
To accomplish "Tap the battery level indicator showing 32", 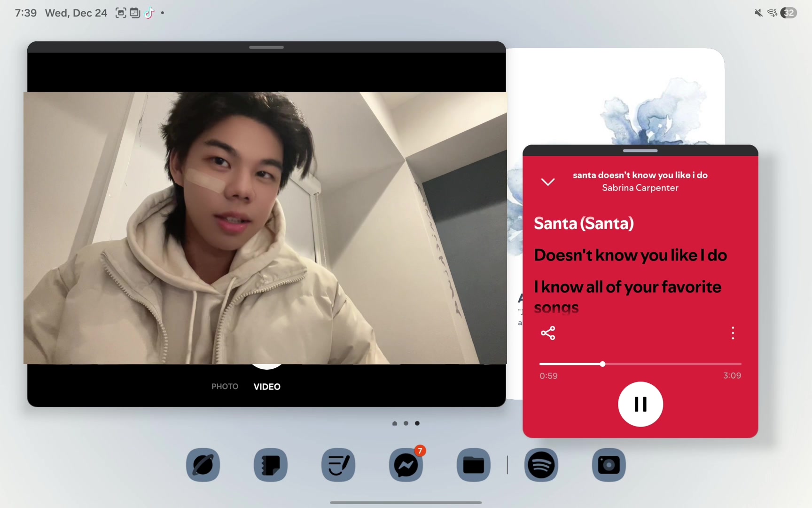I will 789,13.
